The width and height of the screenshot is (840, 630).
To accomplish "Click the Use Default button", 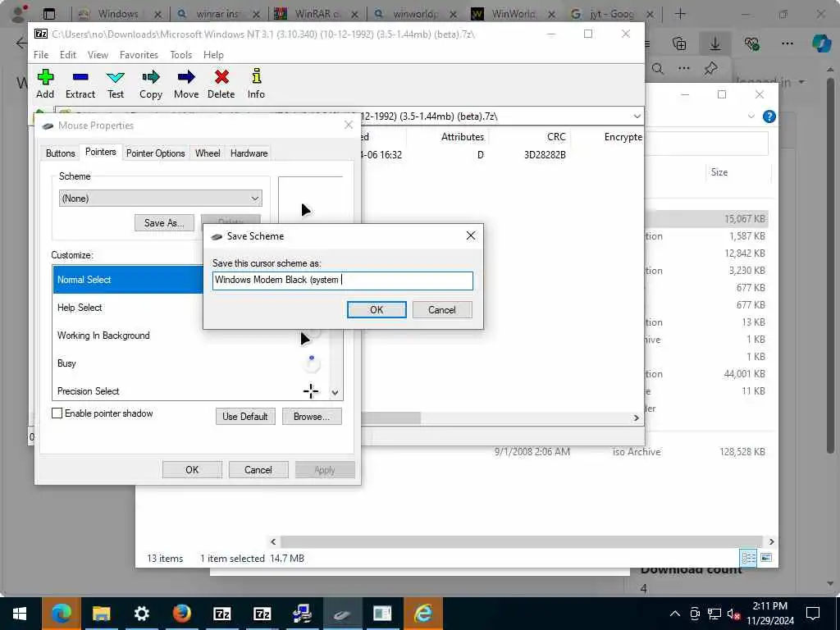I will pyautogui.click(x=244, y=416).
